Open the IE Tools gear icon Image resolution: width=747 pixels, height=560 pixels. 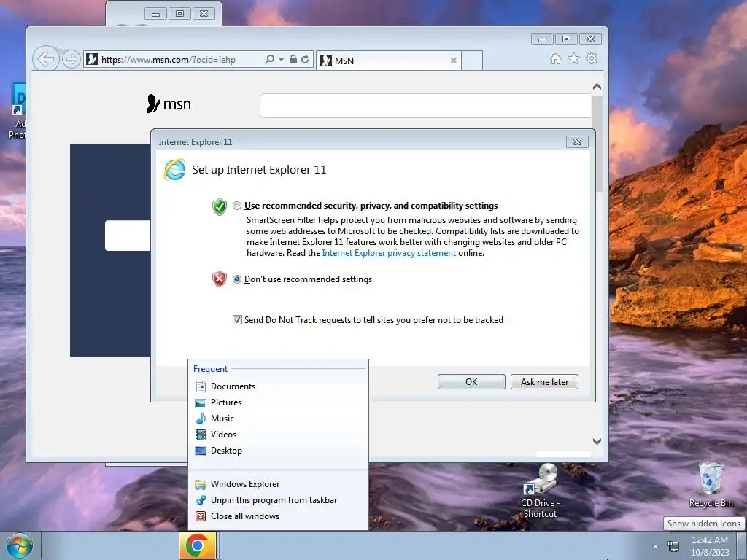[x=592, y=58]
